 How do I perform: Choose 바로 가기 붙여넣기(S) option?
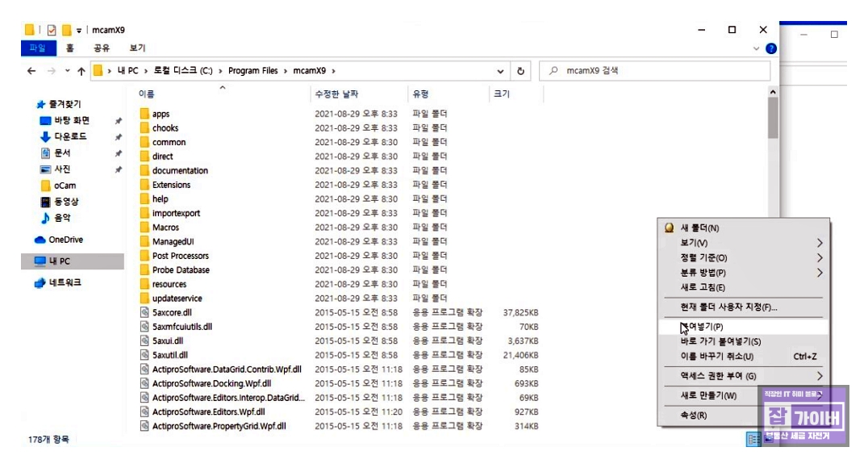tap(744, 342)
